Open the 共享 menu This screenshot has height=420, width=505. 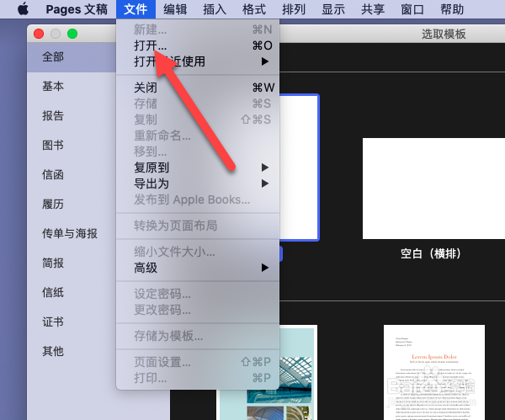click(373, 9)
